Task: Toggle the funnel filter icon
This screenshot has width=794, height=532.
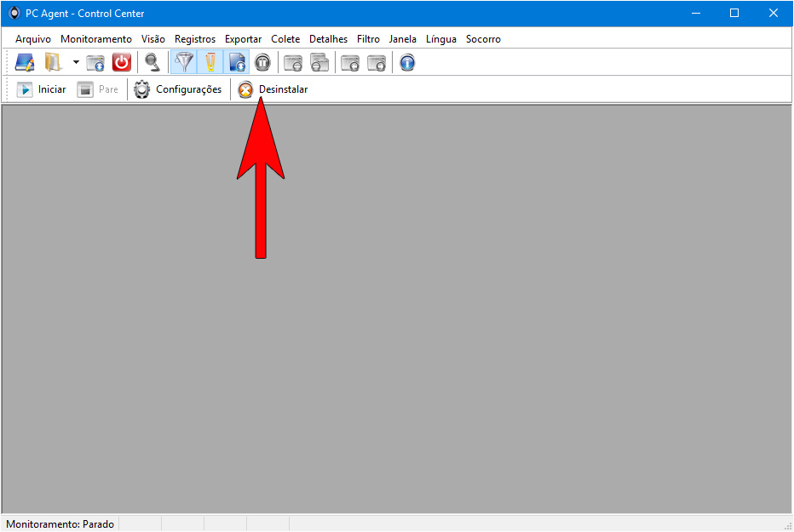Action: pyautogui.click(x=184, y=63)
